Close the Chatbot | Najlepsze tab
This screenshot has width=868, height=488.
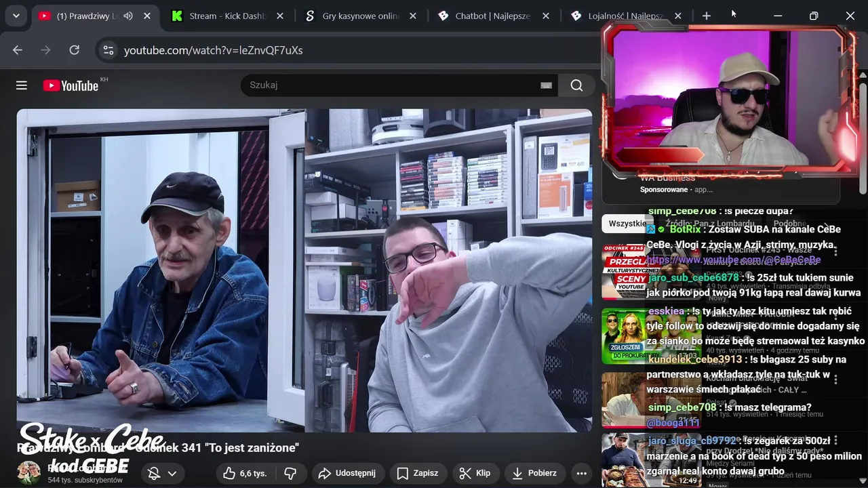coord(546,16)
